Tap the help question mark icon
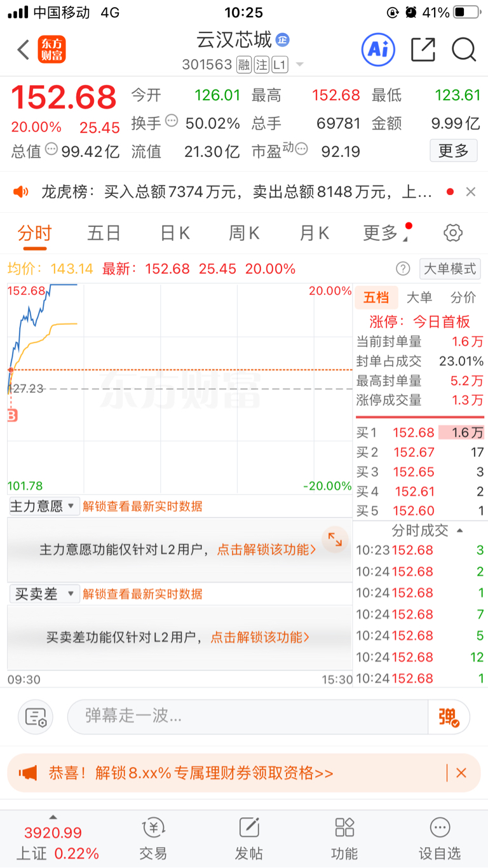Screen dimensions: 488x868 pos(403,269)
